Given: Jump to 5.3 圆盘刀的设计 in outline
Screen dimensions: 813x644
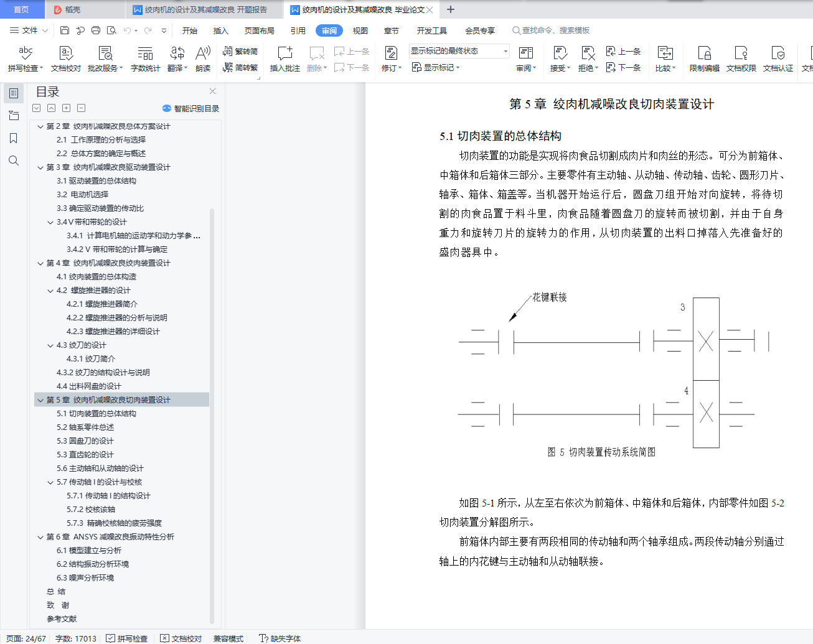Looking at the screenshot, I should coord(85,441).
